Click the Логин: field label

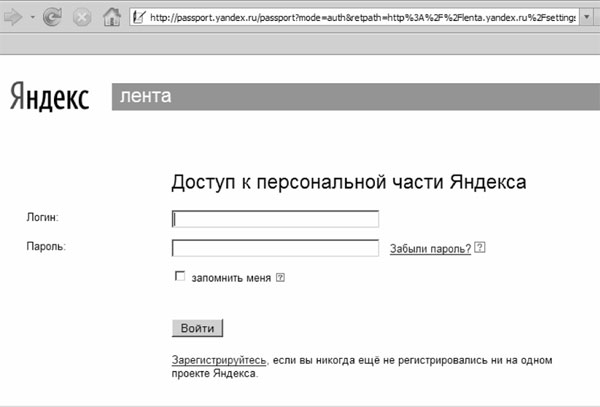tap(43, 217)
